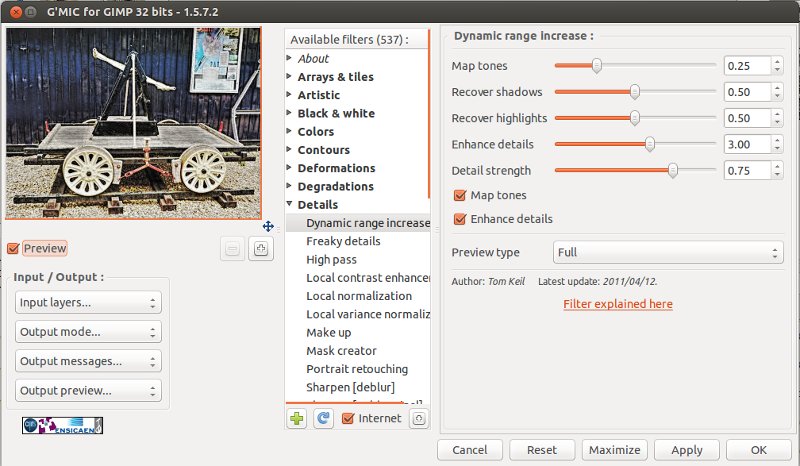Toggle the Preview checkbox
Image resolution: width=800 pixels, height=466 pixels.
13,249
